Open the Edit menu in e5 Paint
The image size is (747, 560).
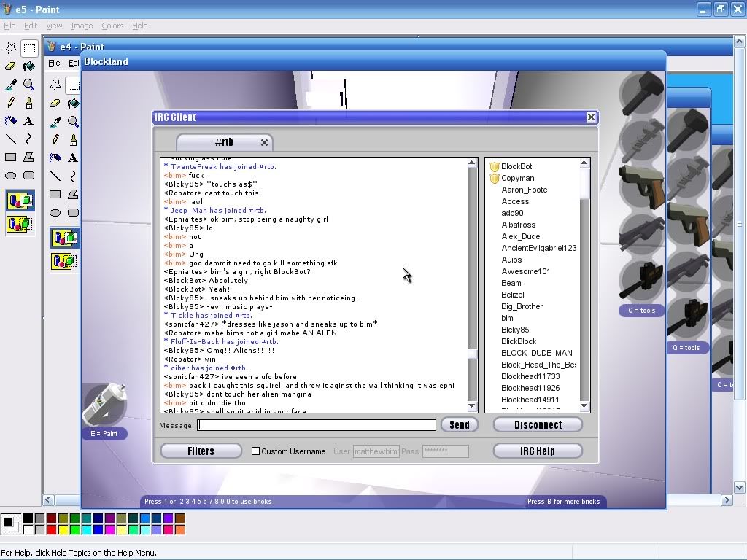(31, 26)
